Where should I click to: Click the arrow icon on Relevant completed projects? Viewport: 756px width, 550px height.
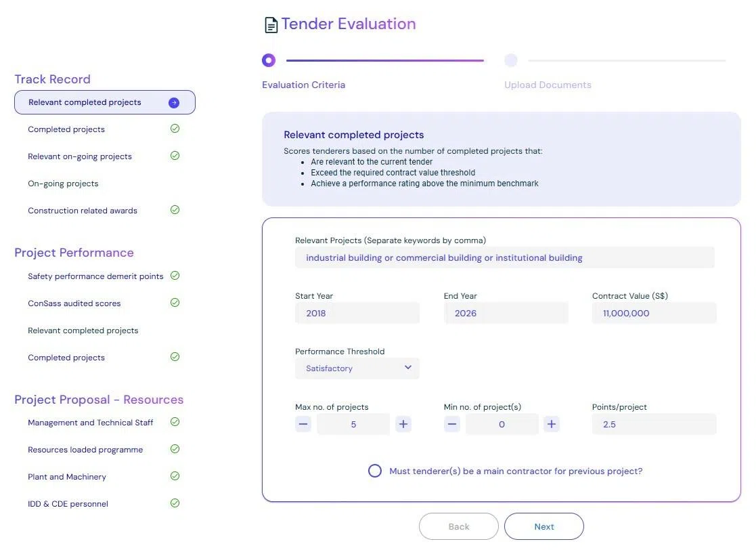click(x=174, y=103)
